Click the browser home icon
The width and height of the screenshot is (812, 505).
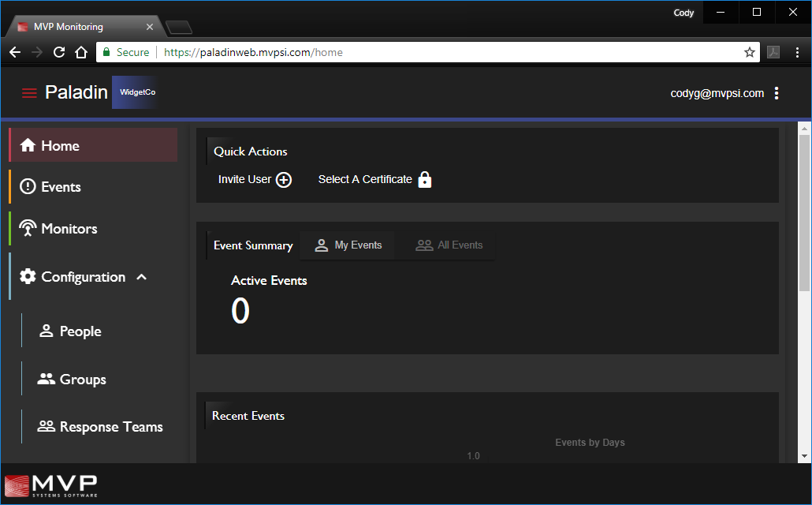pyautogui.click(x=80, y=52)
